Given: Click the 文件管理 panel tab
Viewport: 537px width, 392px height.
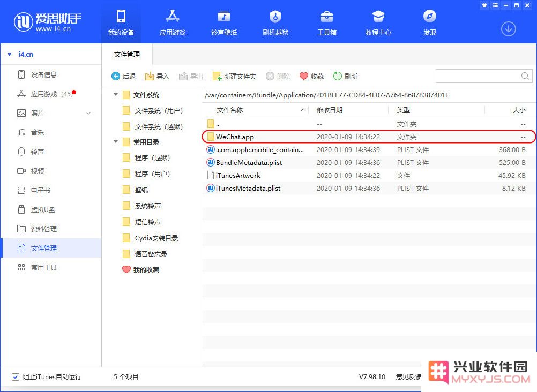Looking at the screenshot, I should click(127, 55).
